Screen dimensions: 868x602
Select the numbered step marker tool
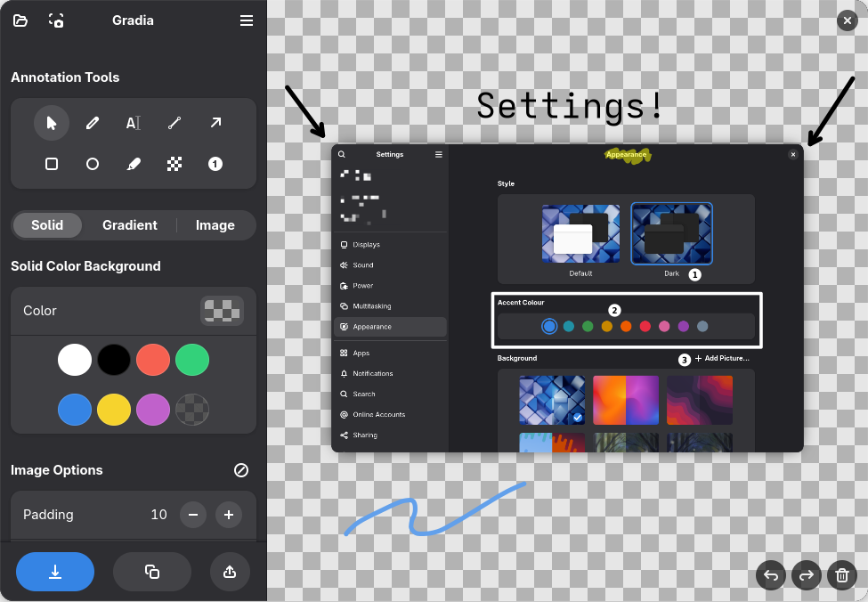[x=215, y=164]
